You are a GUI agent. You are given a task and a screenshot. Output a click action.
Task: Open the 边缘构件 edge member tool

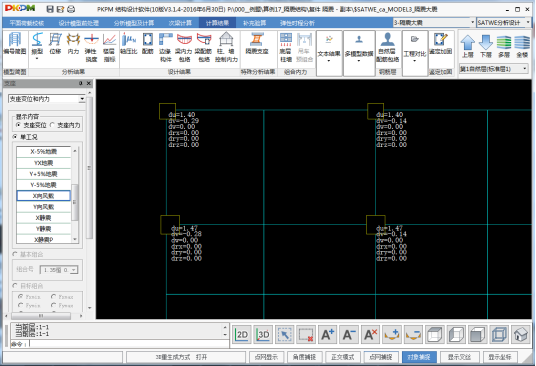point(165,47)
